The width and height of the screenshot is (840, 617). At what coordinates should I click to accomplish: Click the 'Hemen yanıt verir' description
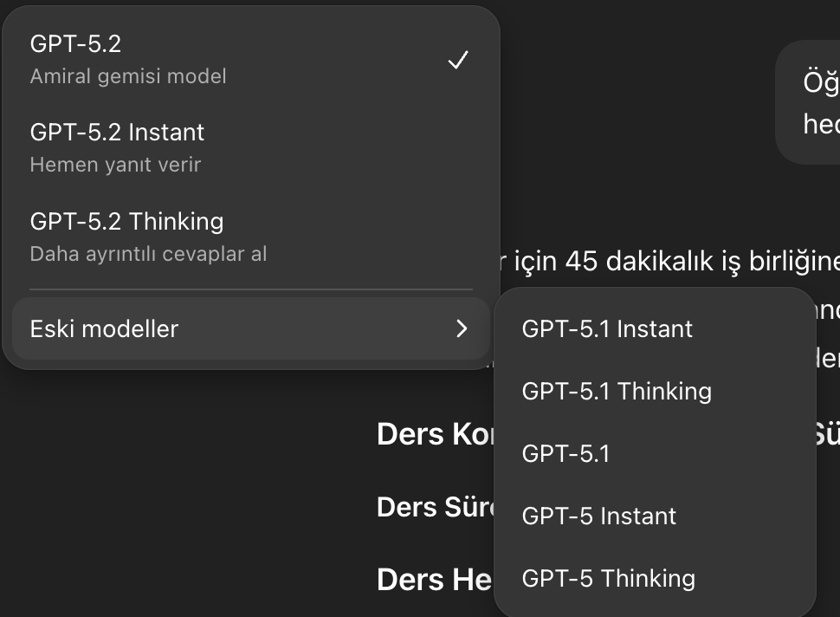[x=115, y=166]
